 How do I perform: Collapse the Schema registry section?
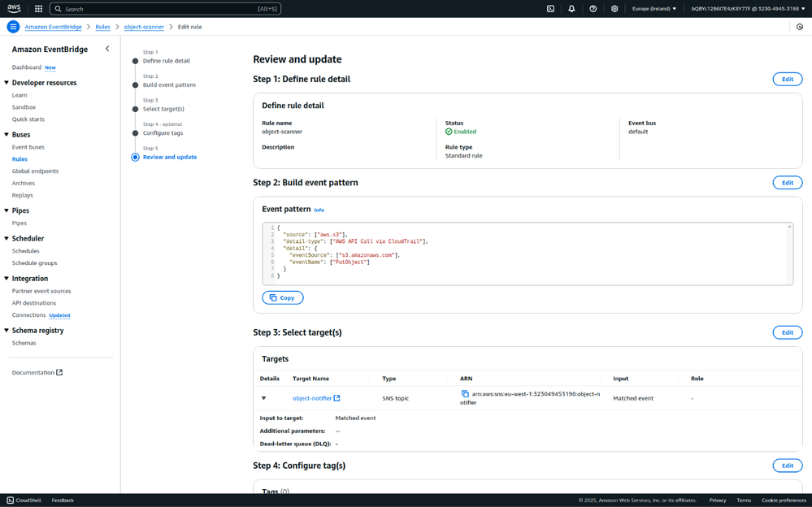tap(7, 331)
